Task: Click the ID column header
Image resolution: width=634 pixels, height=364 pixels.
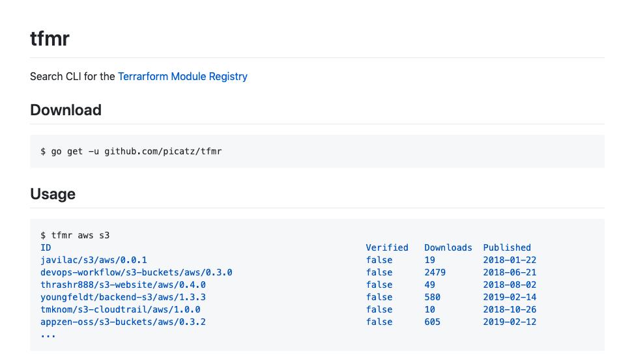Action: click(46, 247)
